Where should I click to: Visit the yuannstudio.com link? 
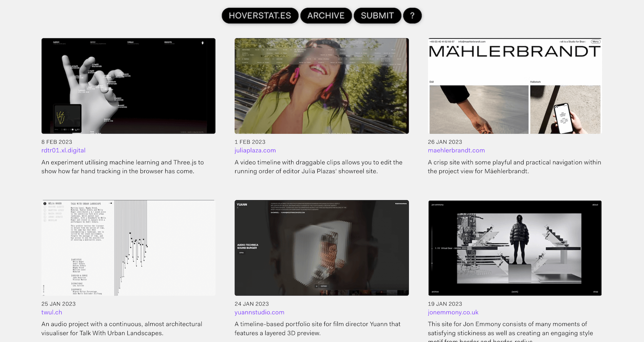[259, 312]
